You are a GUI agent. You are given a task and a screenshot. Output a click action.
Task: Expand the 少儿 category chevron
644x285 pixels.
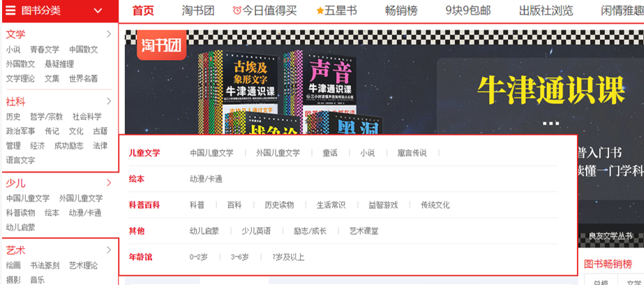click(x=109, y=183)
